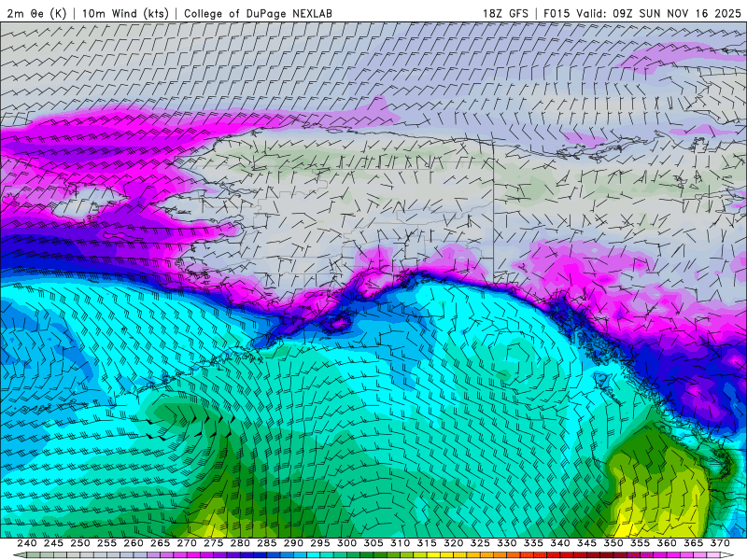Click the 305 value on the color scale
The width and height of the screenshot is (747, 560).
[x=373, y=543]
